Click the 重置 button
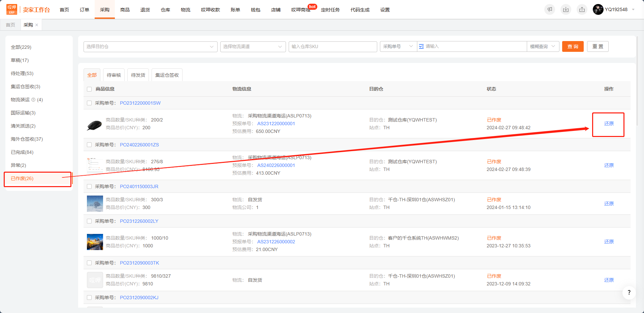Screen dimensions: 644x313 598,46
